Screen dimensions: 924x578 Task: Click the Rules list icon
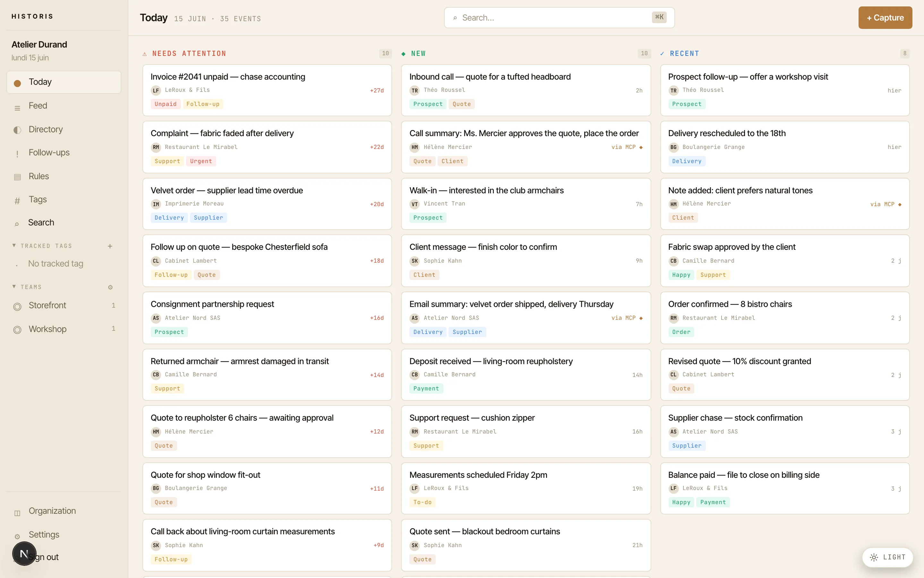pos(17,177)
